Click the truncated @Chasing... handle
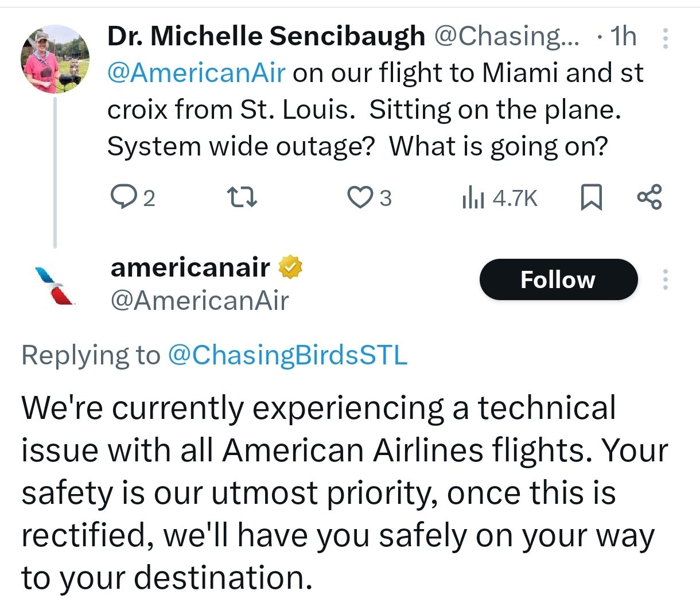The width and height of the screenshot is (700, 610). click(x=507, y=36)
